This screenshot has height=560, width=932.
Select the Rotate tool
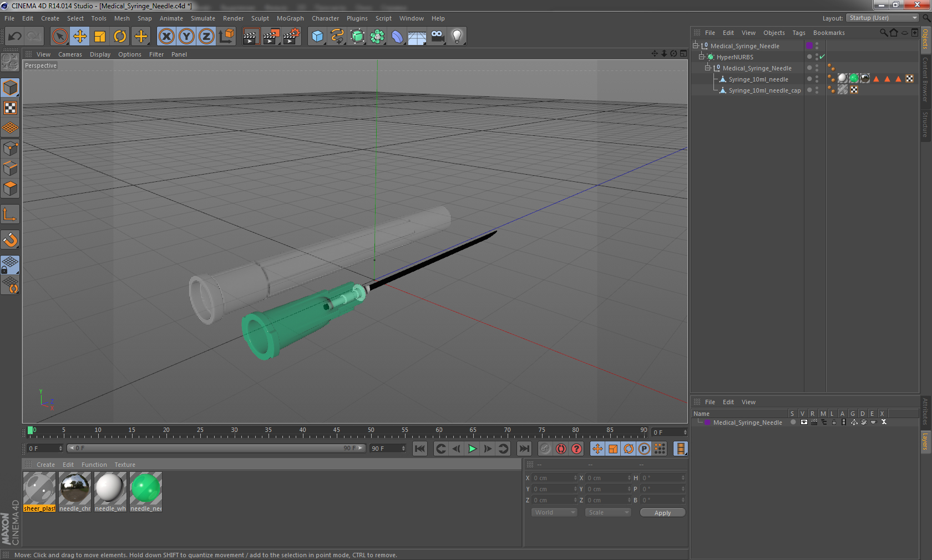120,36
